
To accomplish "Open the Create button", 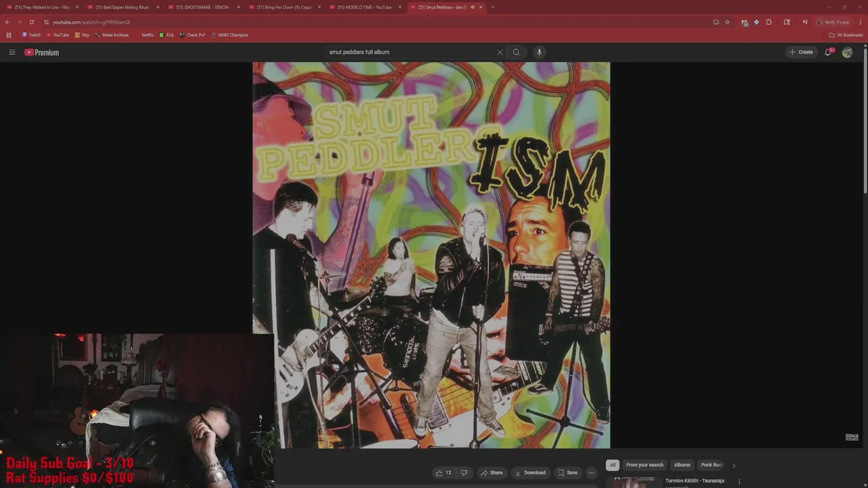I will coord(801,52).
